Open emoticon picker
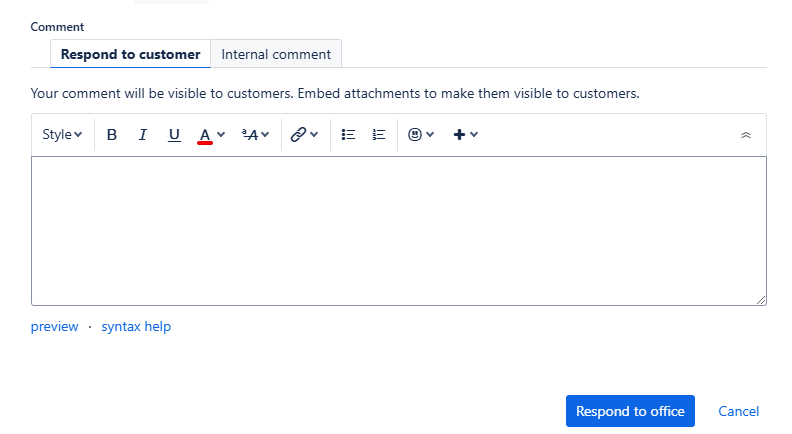The width and height of the screenshot is (792, 434). [415, 135]
